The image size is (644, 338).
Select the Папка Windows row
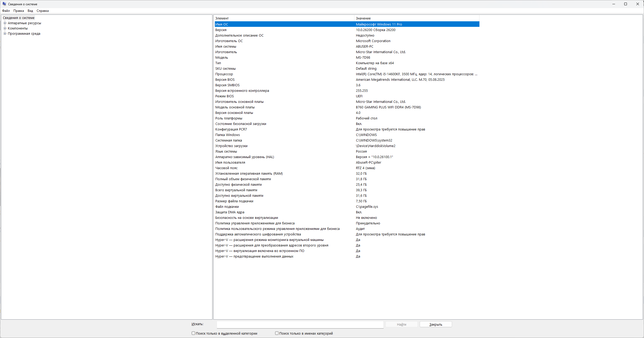tap(347, 135)
